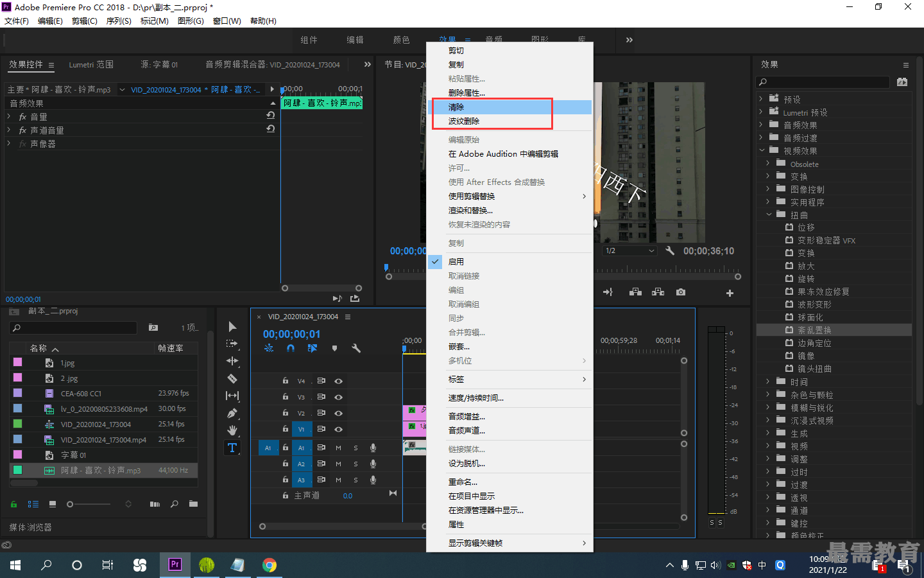
Task: Select 紊乱置换 effect in effects list
Action: (x=814, y=330)
